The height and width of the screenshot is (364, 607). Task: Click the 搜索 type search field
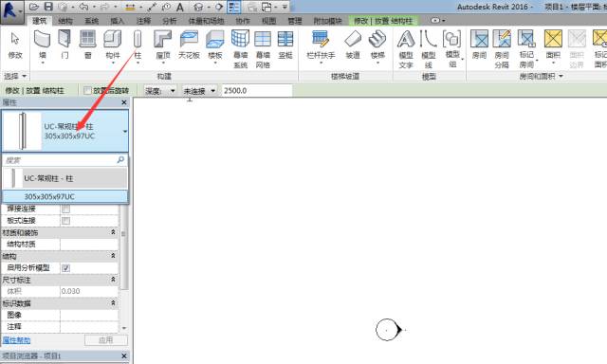click(x=60, y=160)
